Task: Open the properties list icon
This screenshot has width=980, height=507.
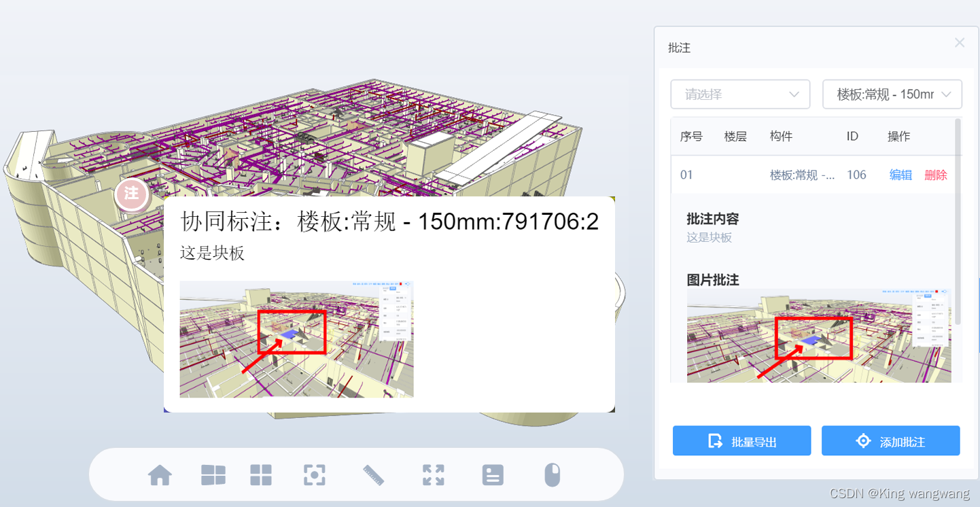Action: click(x=492, y=475)
